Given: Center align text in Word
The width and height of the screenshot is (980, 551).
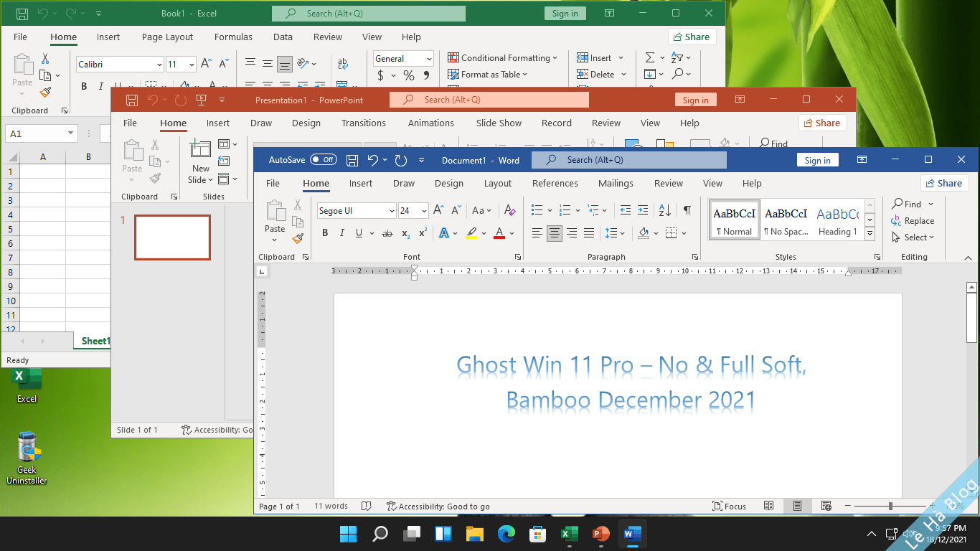Looking at the screenshot, I should (x=554, y=233).
